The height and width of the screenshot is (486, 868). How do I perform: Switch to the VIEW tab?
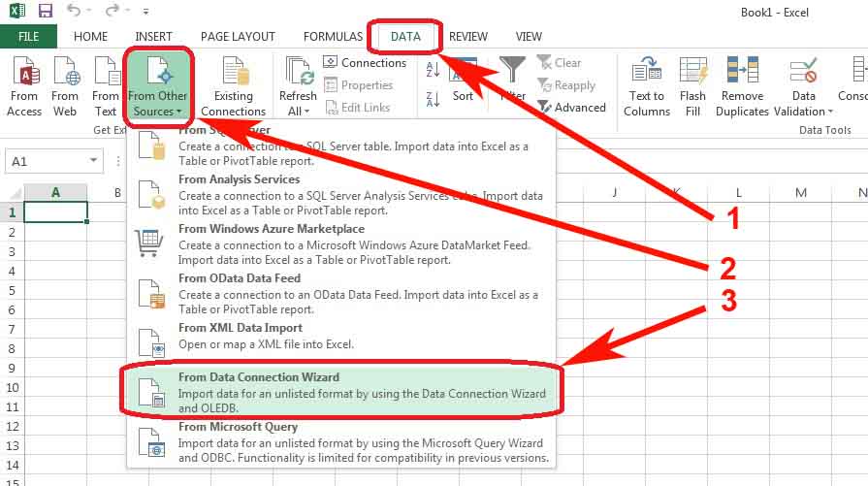click(x=529, y=37)
